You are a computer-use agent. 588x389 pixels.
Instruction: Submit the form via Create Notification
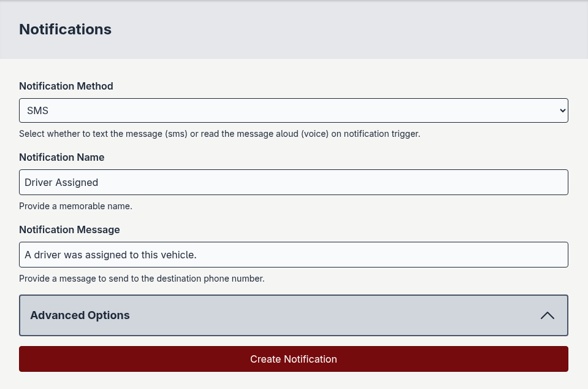tap(294, 359)
